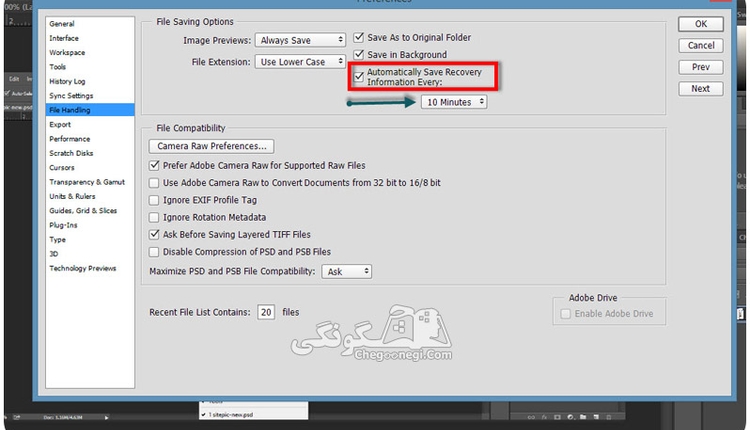Open the Image Previews dropdown
This screenshot has width=750, height=430.
tap(300, 40)
